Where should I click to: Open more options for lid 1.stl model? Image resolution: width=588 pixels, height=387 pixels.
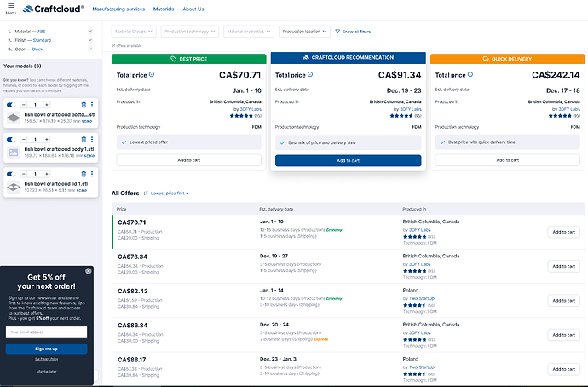pos(92,174)
